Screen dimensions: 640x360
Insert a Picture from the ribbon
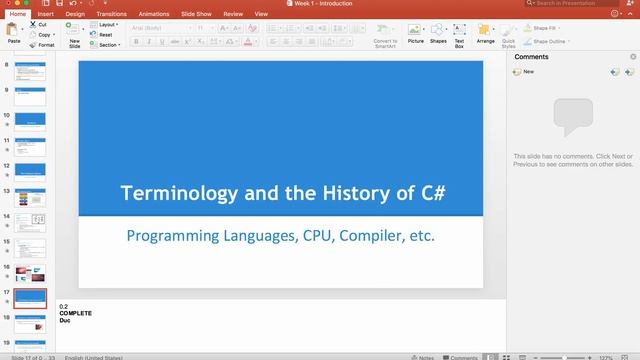coord(415,33)
